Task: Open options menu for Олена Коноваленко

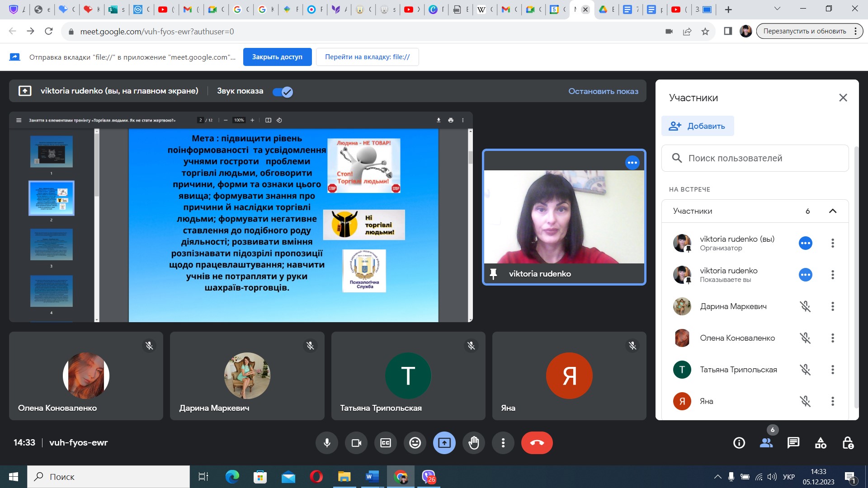Action: (x=833, y=338)
